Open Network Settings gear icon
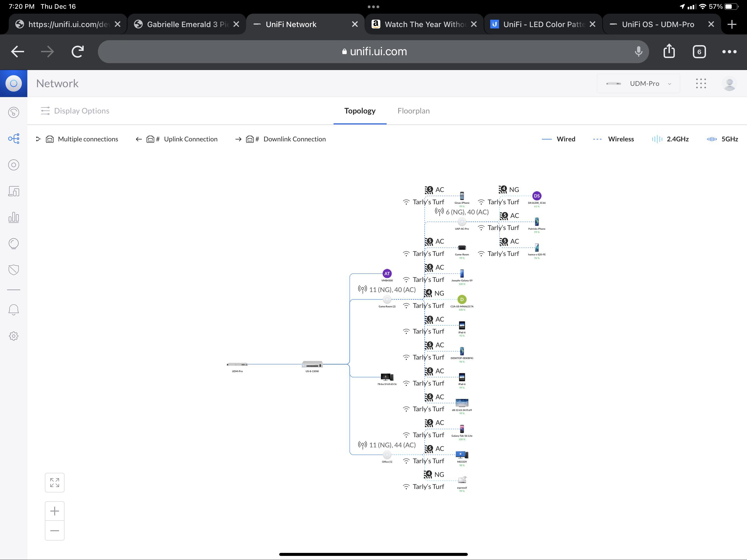The height and width of the screenshot is (560, 747). [13, 336]
